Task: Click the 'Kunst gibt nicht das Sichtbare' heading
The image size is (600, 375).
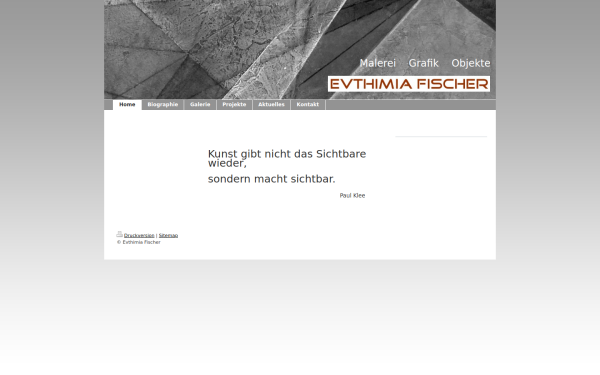Action: 287,154
